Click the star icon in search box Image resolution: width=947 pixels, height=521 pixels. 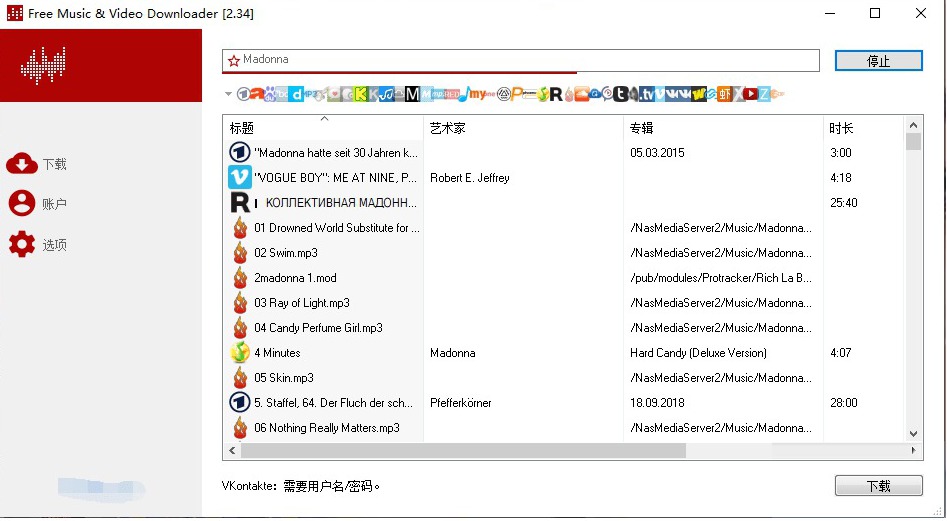234,60
